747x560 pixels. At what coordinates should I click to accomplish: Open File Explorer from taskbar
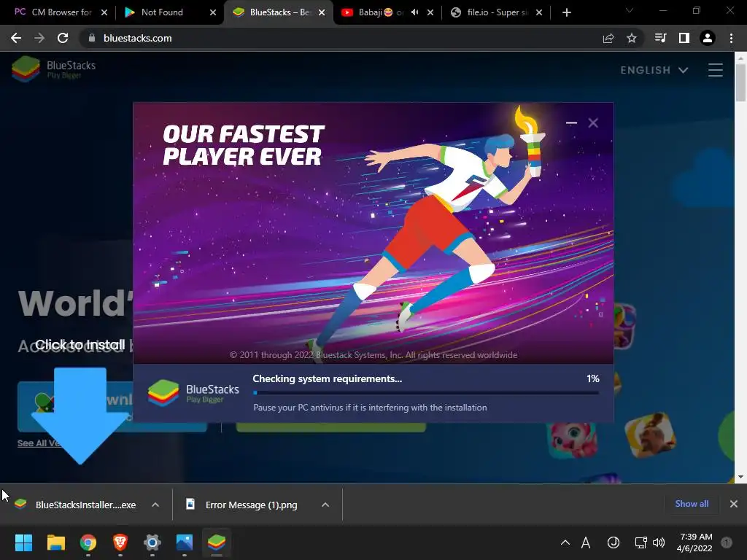[x=55, y=542]
